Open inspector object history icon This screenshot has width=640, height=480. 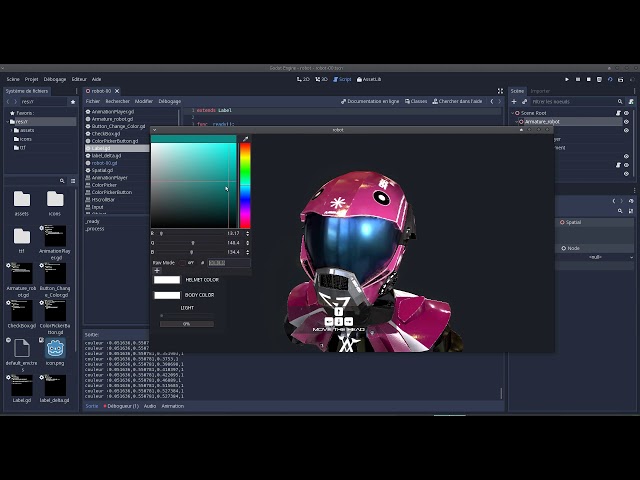pyautogui.click(x=631, y=201)
